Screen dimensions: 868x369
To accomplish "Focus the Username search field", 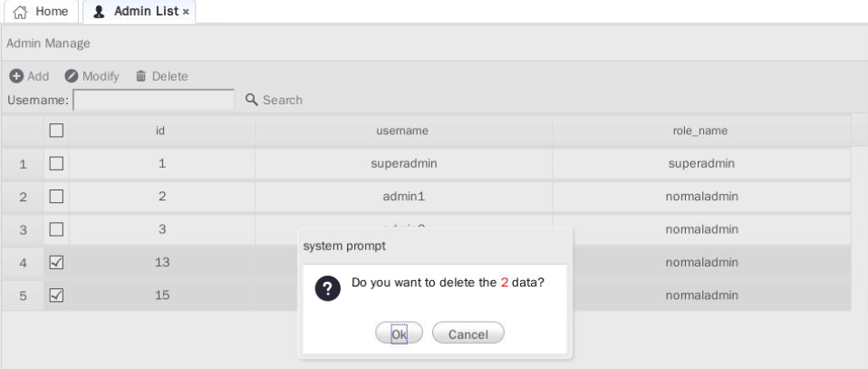I will (x=154, y=100).
